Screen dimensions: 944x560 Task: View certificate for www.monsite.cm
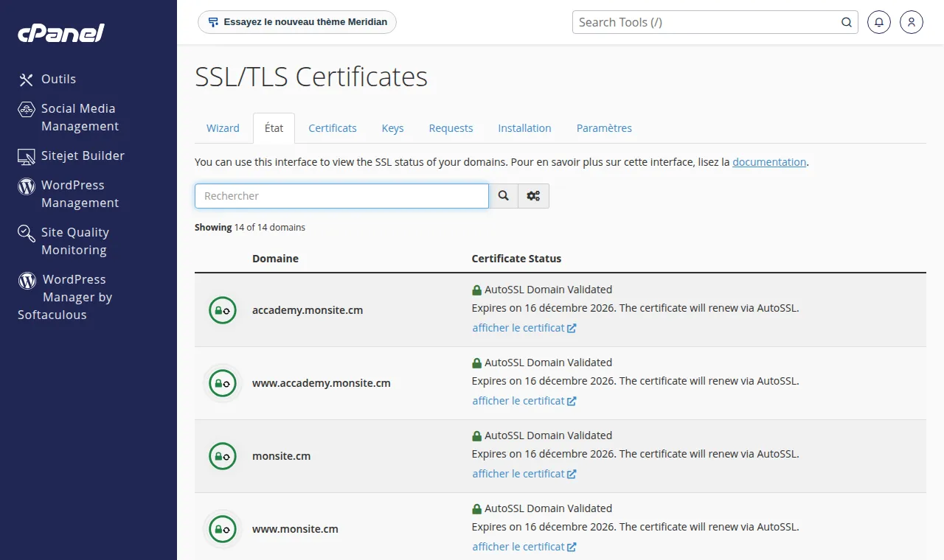524,547
